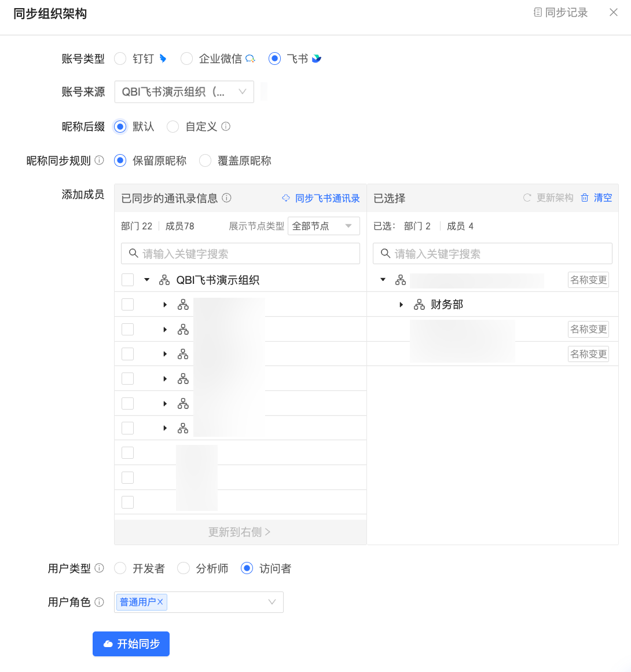The height and width of the screenshot is (672, 631).
Task: Click the info icon next to 用户类型
Action: tap(98, 568)
